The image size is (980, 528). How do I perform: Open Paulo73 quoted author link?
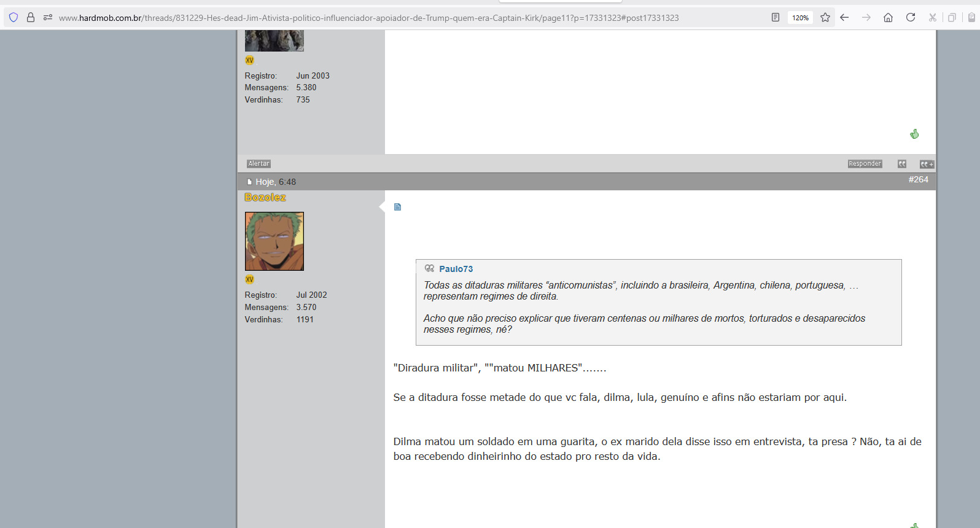(456, 269)
